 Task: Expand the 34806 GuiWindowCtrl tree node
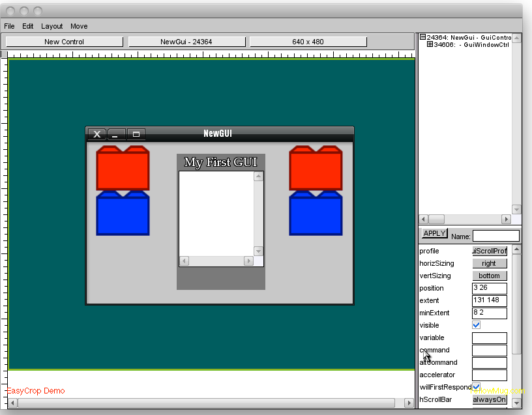point(430,45)
